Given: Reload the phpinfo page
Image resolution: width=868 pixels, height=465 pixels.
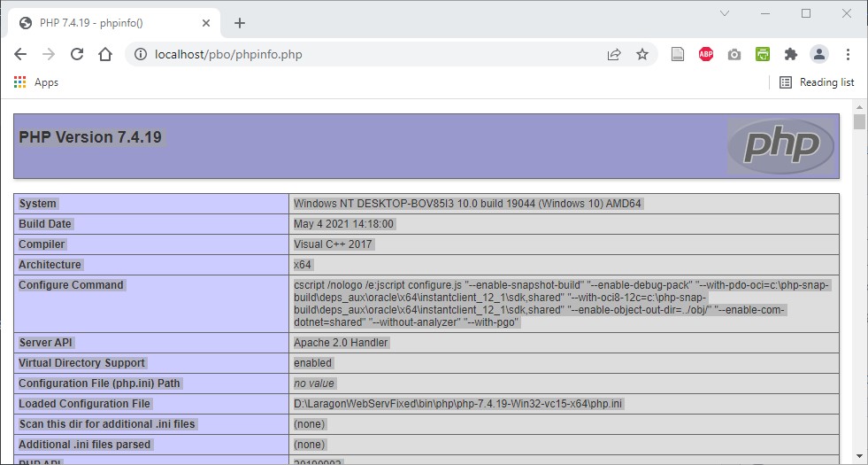Looking at the screenshot, I should click(77, 54).
